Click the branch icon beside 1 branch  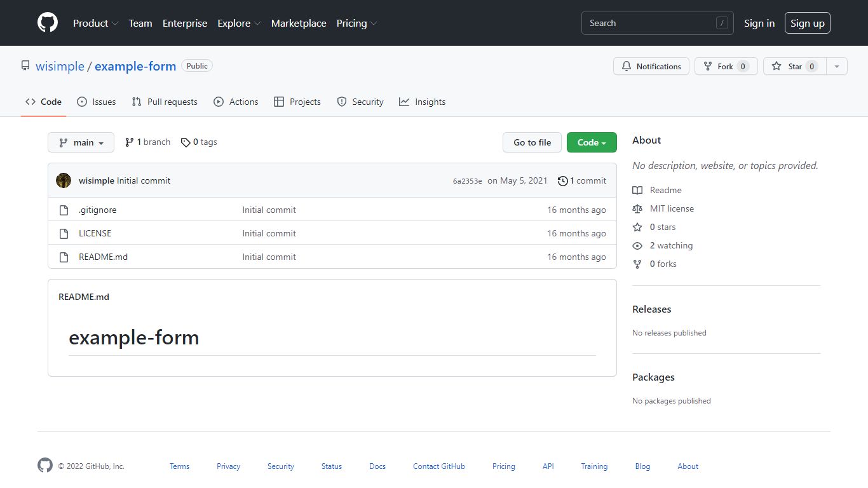click(x=130, y=142)
